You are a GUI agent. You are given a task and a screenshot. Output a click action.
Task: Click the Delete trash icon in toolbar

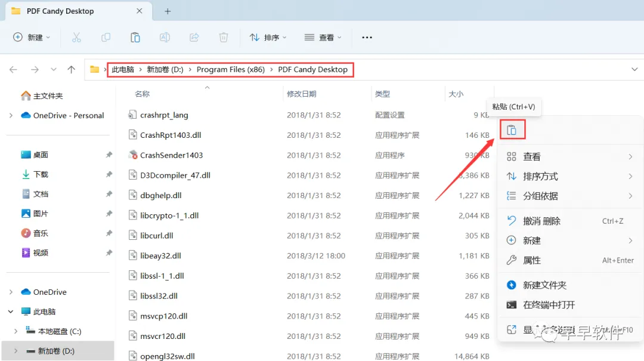click(224, 38)
